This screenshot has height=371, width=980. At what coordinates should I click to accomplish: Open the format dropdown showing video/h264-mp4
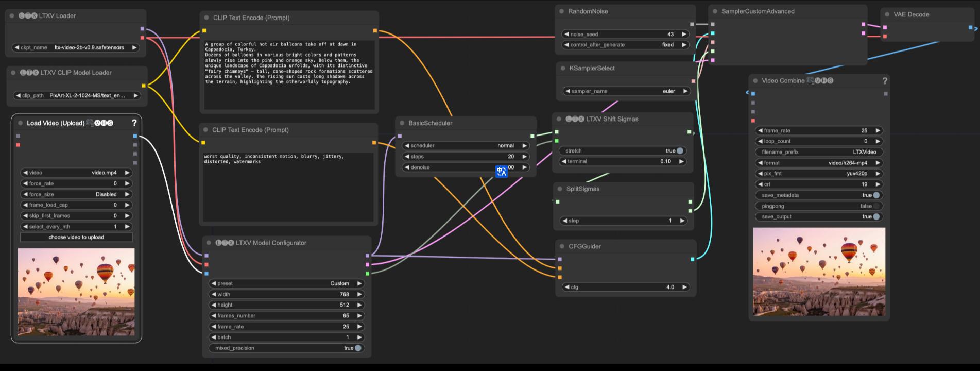coord(819,163)
